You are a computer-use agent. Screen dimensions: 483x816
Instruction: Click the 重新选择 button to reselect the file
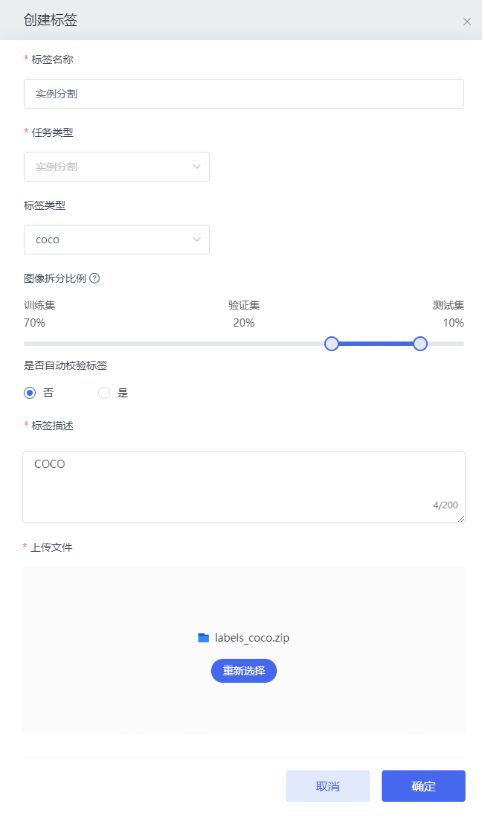[x=244, y=671]
